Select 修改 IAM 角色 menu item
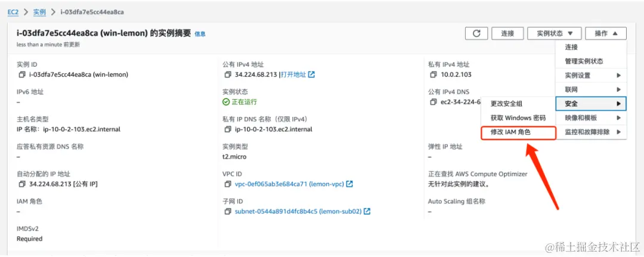Image resolution: width=644 pixels, height=257 pixels. (x=518, y=133)
